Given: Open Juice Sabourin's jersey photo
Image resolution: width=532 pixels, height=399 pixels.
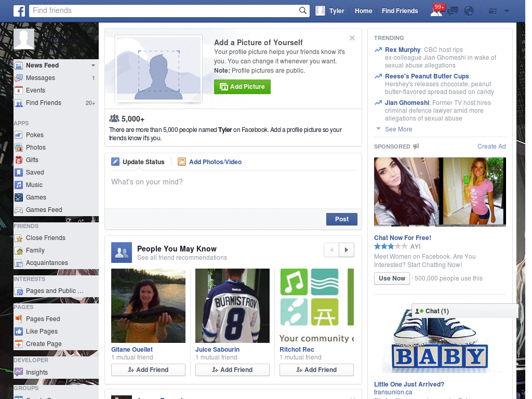Looking at the screenshot, I should 232,305.
